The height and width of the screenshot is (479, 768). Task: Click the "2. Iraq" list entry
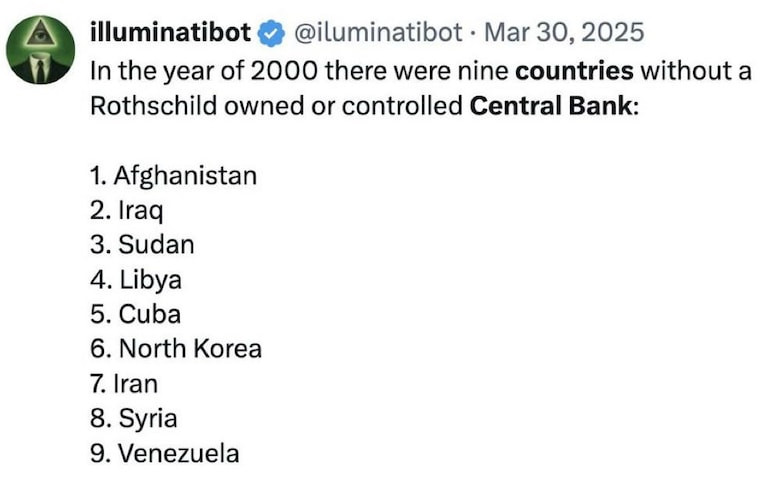(x=126, y=211)
